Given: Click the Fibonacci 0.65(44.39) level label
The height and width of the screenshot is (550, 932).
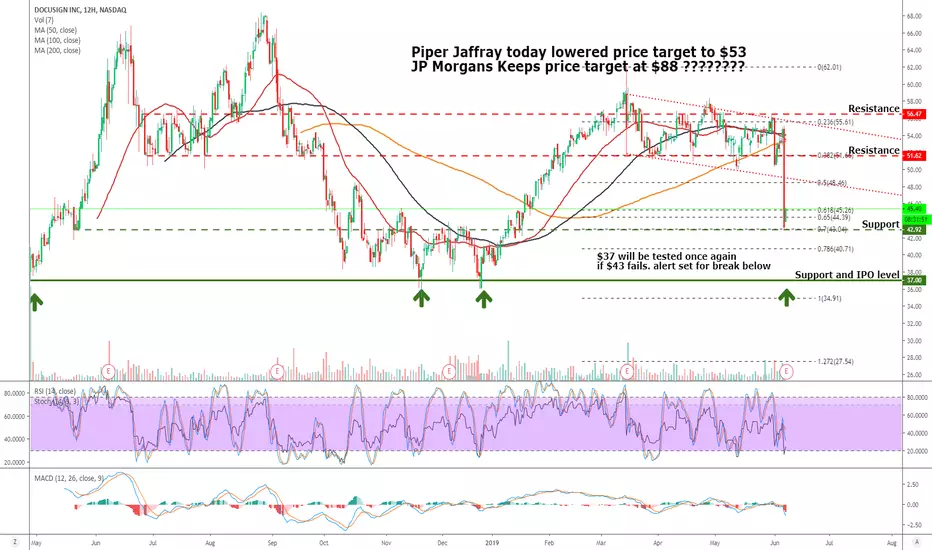Looking at the screenshot, I should click(x=834, y=218).
